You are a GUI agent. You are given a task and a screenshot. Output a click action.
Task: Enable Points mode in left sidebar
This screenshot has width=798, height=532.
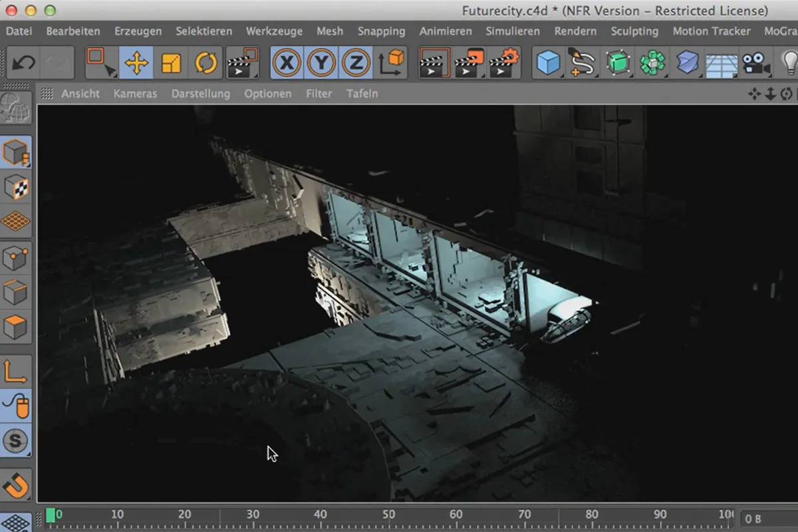tap(15, 257)
